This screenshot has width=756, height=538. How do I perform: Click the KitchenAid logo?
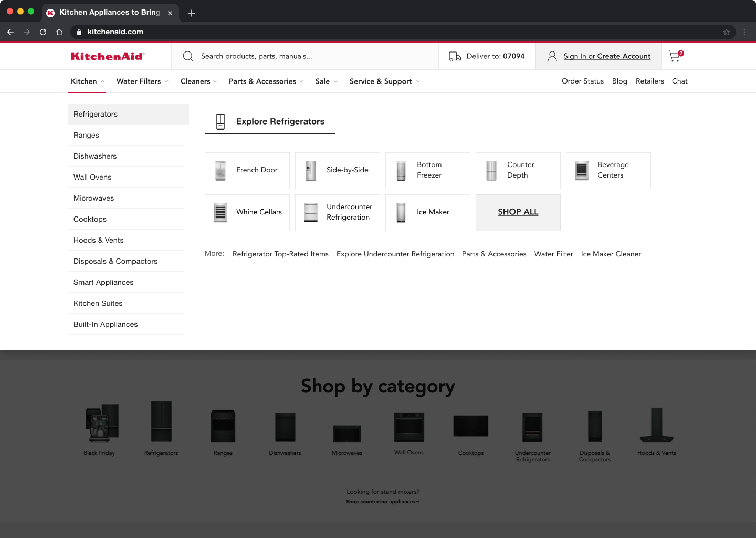[x=108, y=56]
